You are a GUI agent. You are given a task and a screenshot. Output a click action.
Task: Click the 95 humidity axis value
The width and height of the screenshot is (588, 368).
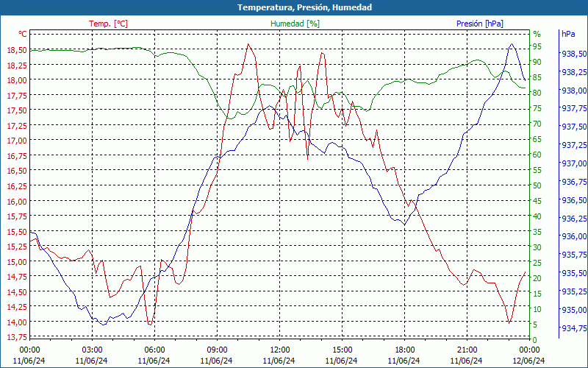[x=537, y=46]
